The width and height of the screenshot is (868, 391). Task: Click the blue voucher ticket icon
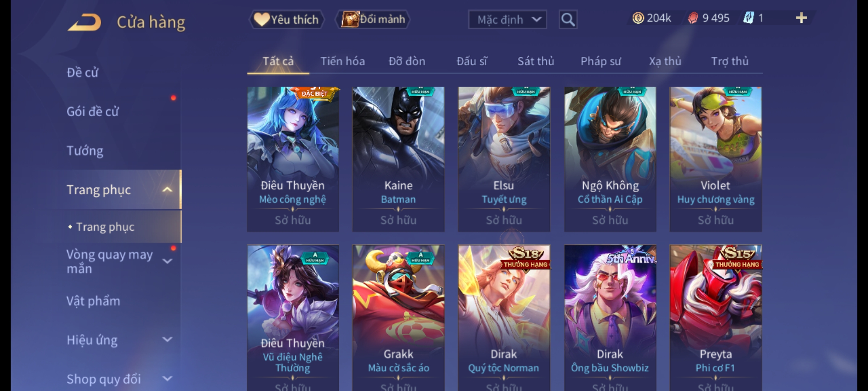click(x=748, y=18)
